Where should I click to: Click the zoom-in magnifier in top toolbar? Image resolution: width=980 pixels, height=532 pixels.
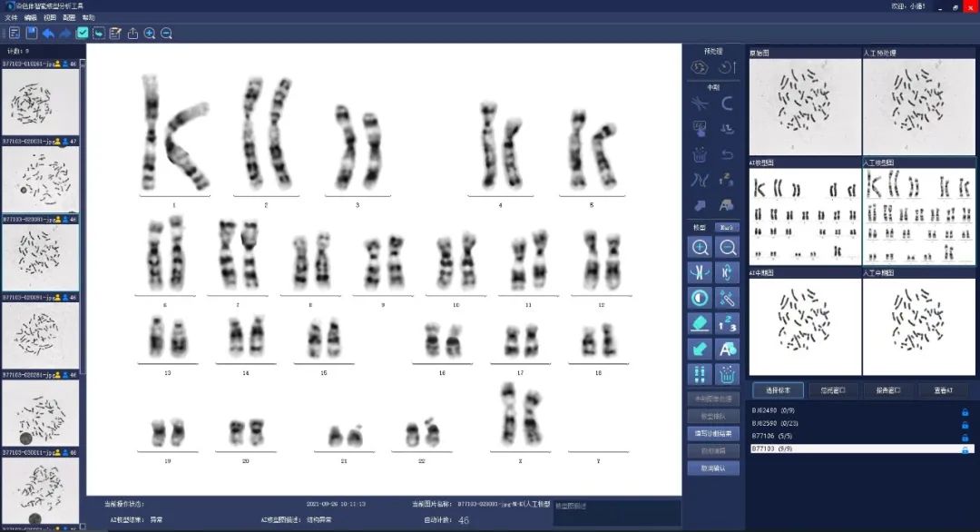pyautogui.click(x=150, y=34)
